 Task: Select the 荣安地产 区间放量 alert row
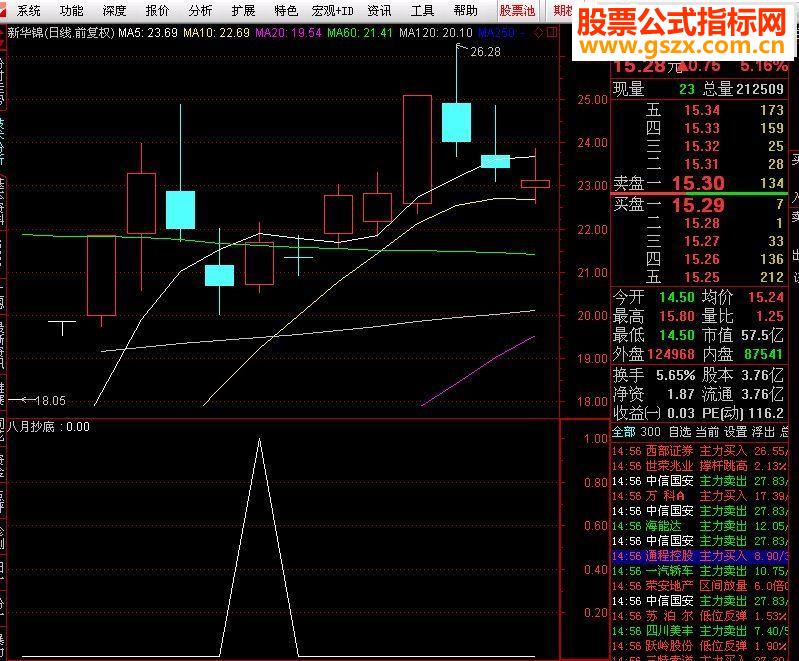(x=700, y=586)
